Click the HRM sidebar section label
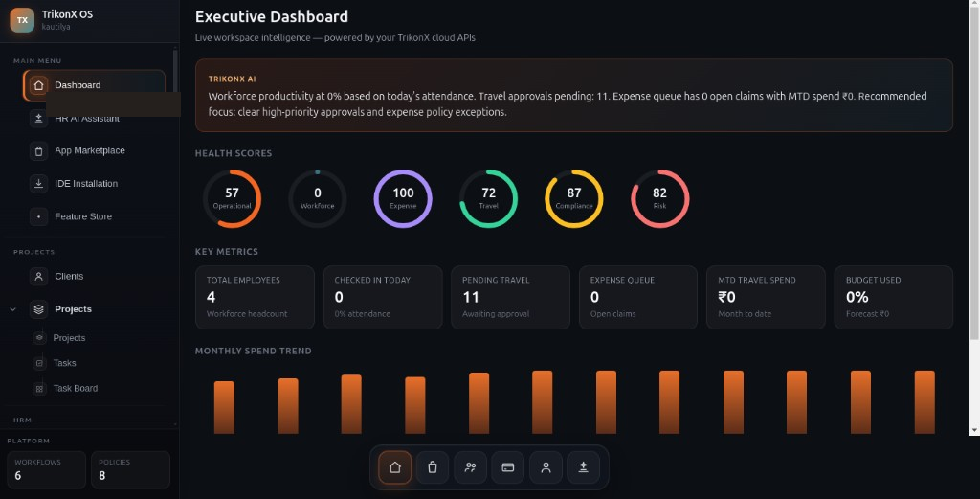The width and height of the screenshot is (980, 499). [23, 420]
